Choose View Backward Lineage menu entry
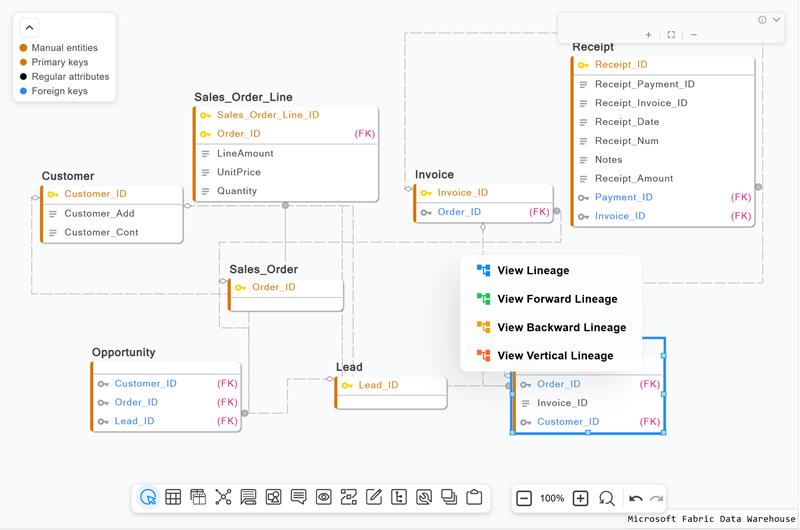This screenshot has width=800, height=530. [x=551, y=327]
